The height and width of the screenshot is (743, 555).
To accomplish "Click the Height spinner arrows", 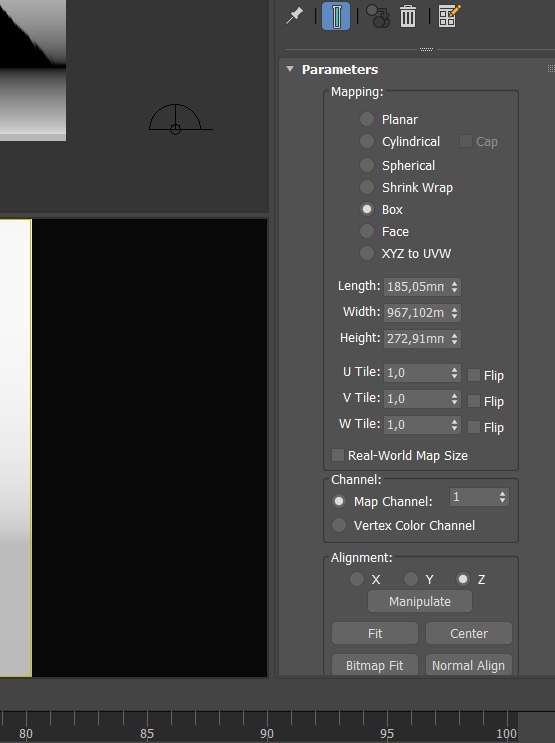I will pyautogui.click(x=455, y=339).
